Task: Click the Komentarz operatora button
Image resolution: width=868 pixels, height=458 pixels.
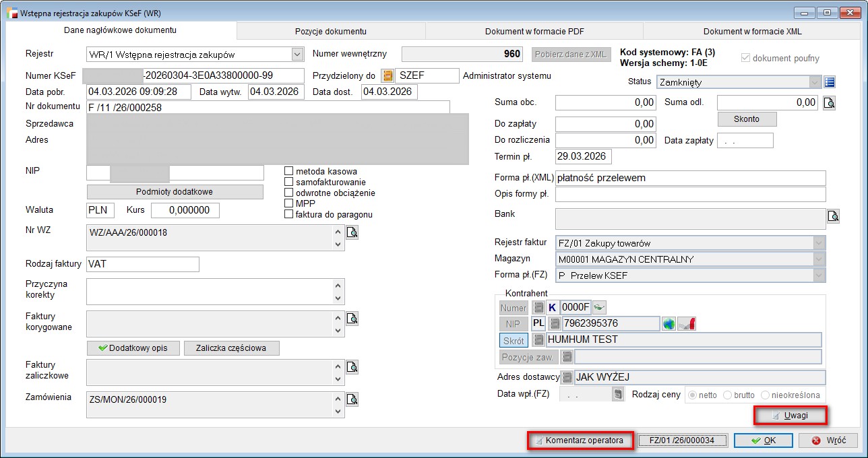Action: click(580, 440)
